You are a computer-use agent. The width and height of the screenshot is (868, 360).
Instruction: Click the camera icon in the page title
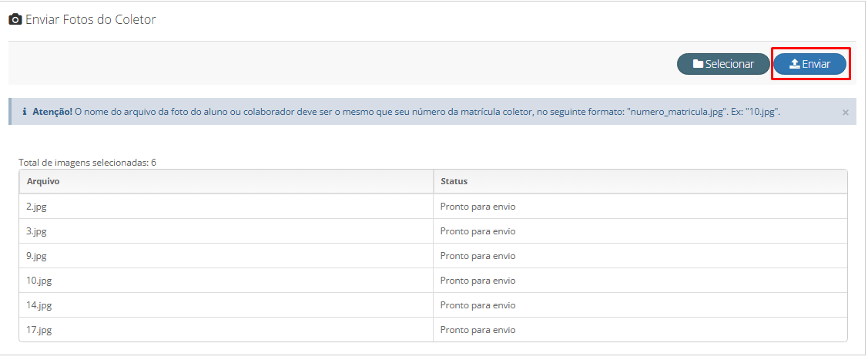click(x=15, y=20)
